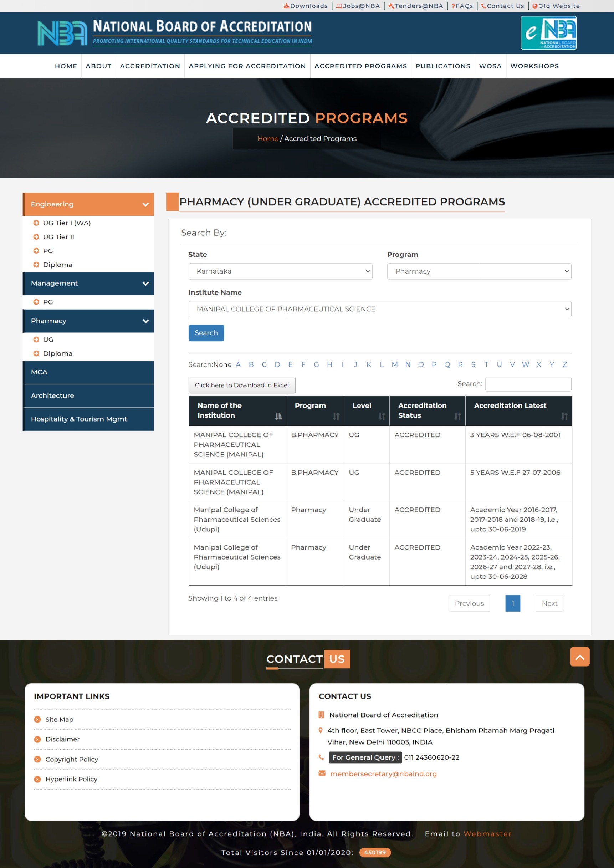
Task: Click the scroll-to-top arrow button
Action: click(579, 657)
